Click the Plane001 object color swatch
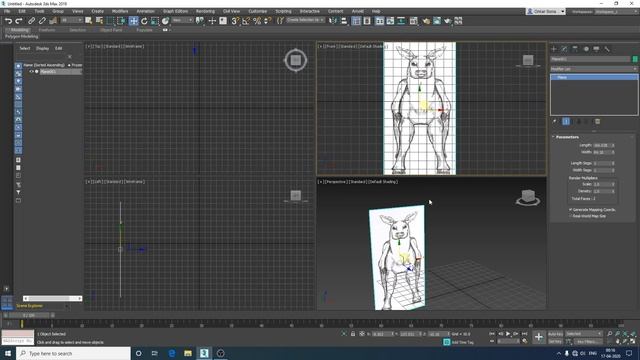This screenshot has width=640, height=360. 635,59
